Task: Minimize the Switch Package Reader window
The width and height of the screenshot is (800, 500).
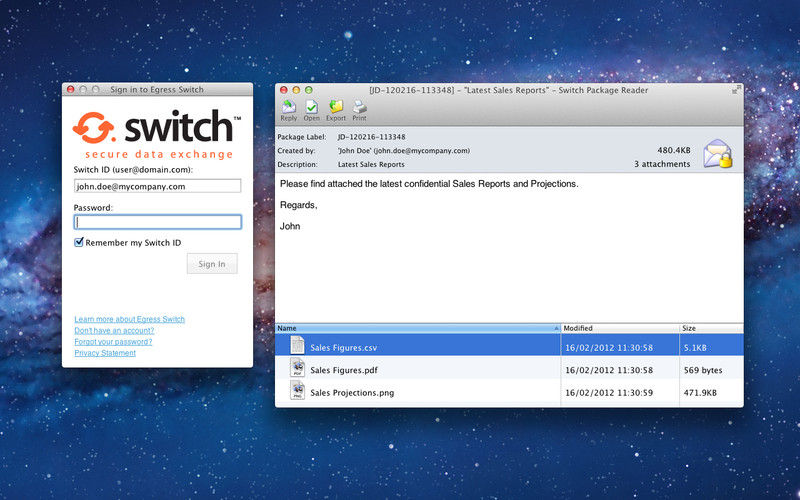Action: [296, 90]
